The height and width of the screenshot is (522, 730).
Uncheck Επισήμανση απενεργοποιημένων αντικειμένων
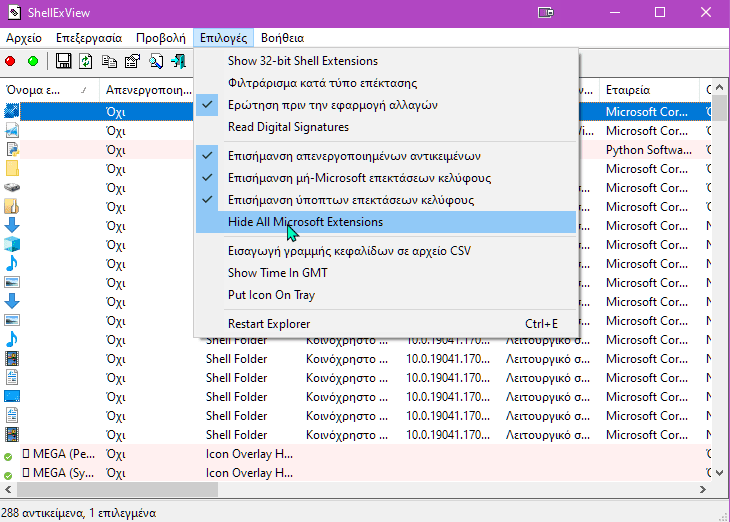pos(386,156)
